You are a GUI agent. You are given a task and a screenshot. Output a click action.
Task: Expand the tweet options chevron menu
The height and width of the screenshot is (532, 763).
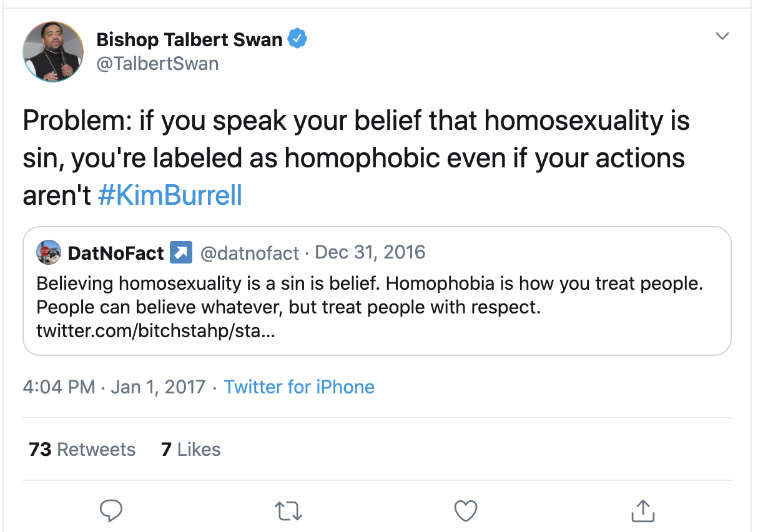[x=722, y=37]
